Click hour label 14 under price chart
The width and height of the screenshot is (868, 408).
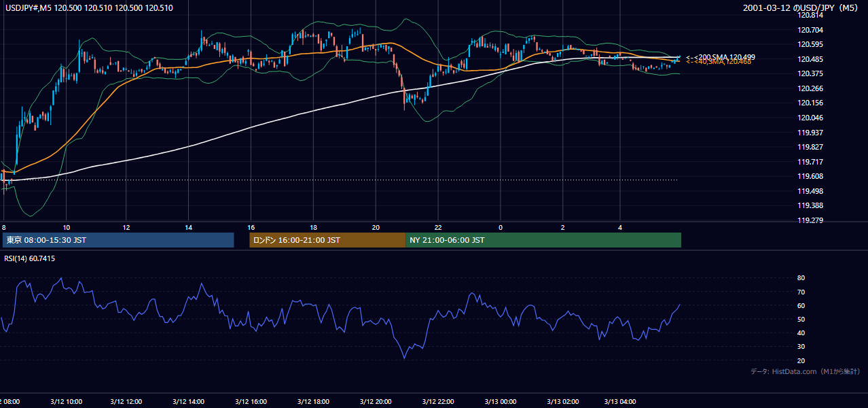pos(188,227)
